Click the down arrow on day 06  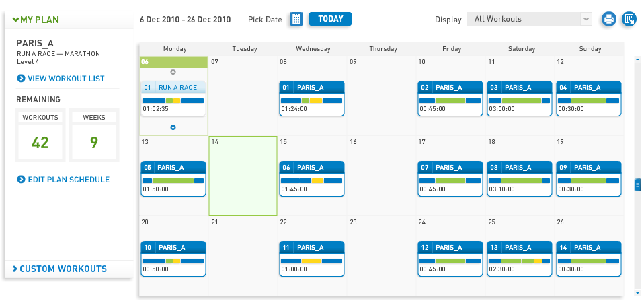point(173,127)
